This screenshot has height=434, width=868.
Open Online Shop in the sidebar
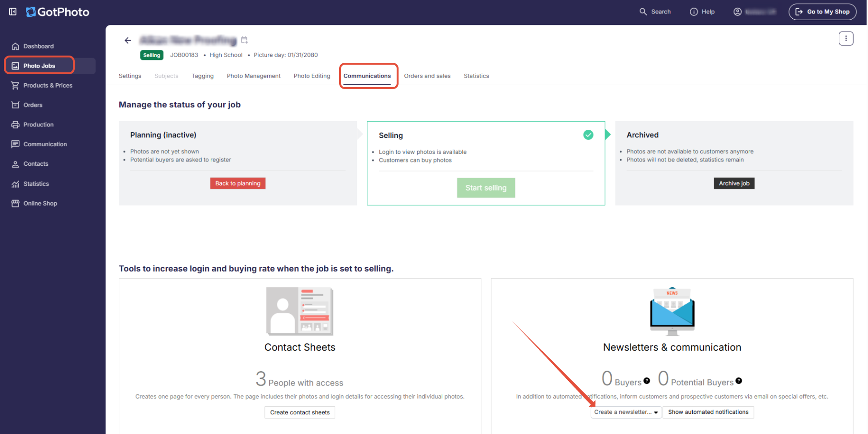(40, 204)
